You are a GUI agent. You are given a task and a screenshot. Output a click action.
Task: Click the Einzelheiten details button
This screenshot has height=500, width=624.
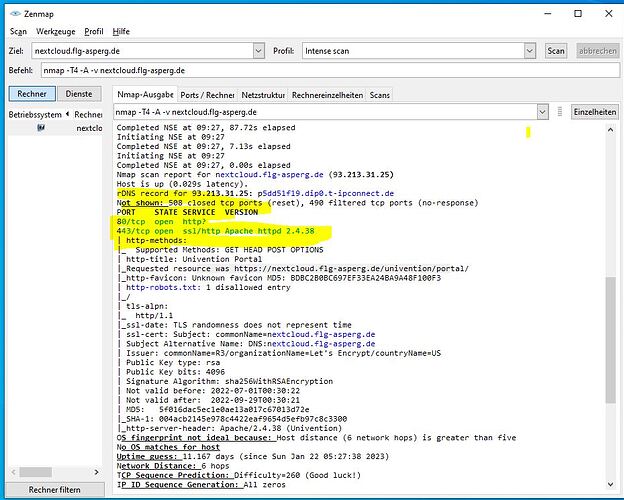pyautogui.click(x=595, y=112)
